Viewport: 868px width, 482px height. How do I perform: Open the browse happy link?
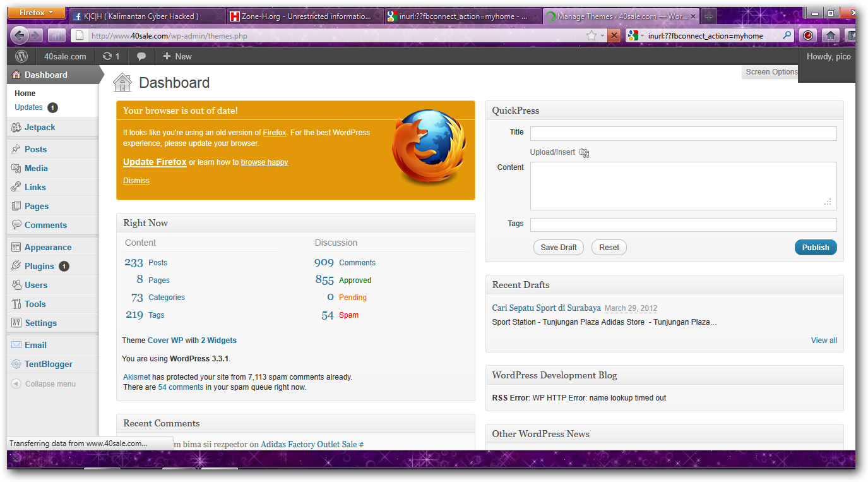pyautogui.click(x=265, y=162)
